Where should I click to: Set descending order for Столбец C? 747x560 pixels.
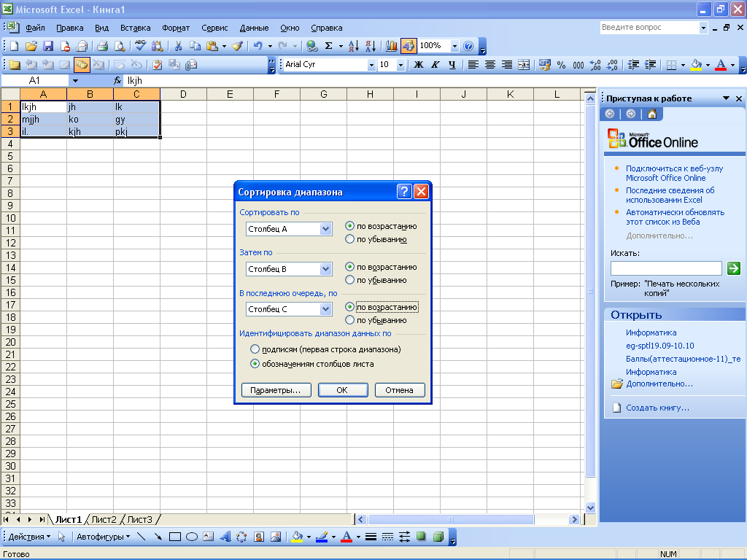click(349, 320)
